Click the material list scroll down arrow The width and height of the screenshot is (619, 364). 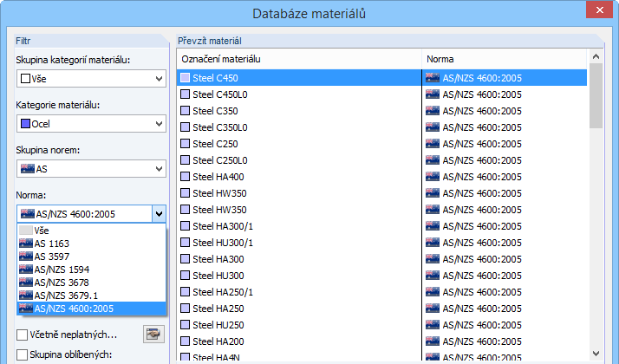pos(596,354)
